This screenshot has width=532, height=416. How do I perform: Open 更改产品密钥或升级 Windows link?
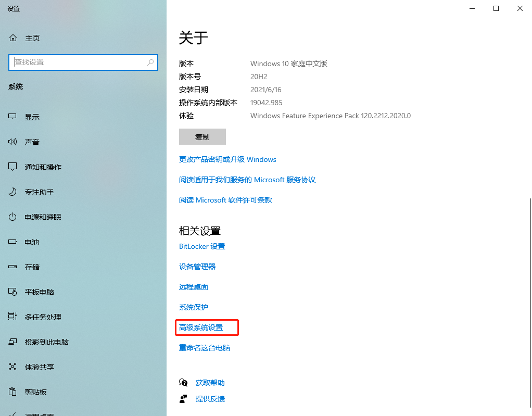point(227,159)
